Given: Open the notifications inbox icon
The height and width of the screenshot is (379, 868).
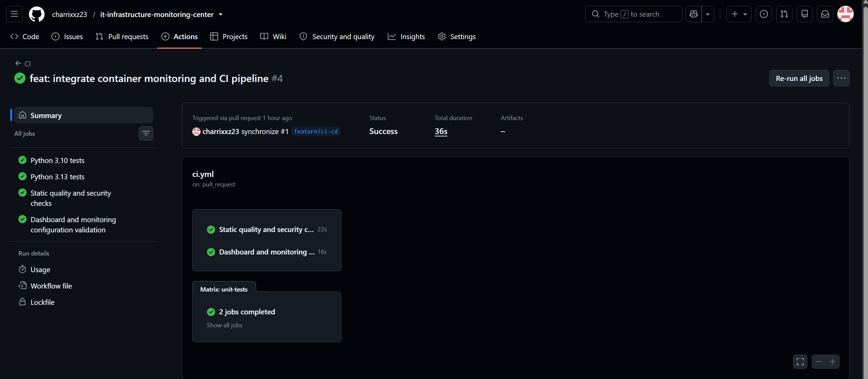Looking at the screenshot, I should pos(825,14).
